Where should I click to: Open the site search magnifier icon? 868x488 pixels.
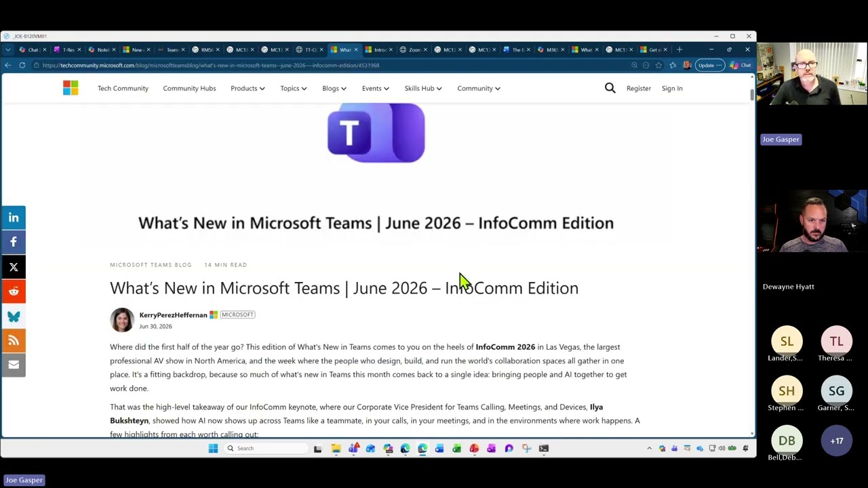click(610, 88)
